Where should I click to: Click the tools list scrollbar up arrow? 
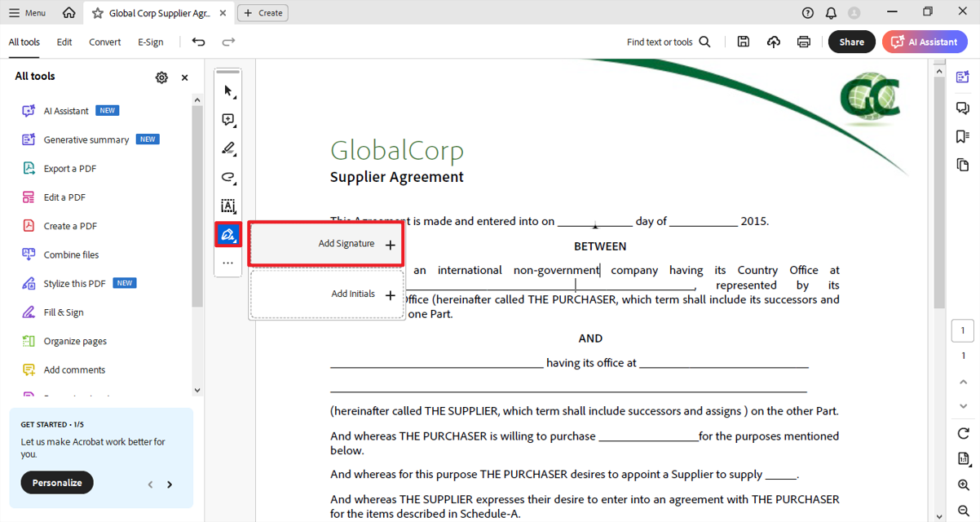click(196, 100)
